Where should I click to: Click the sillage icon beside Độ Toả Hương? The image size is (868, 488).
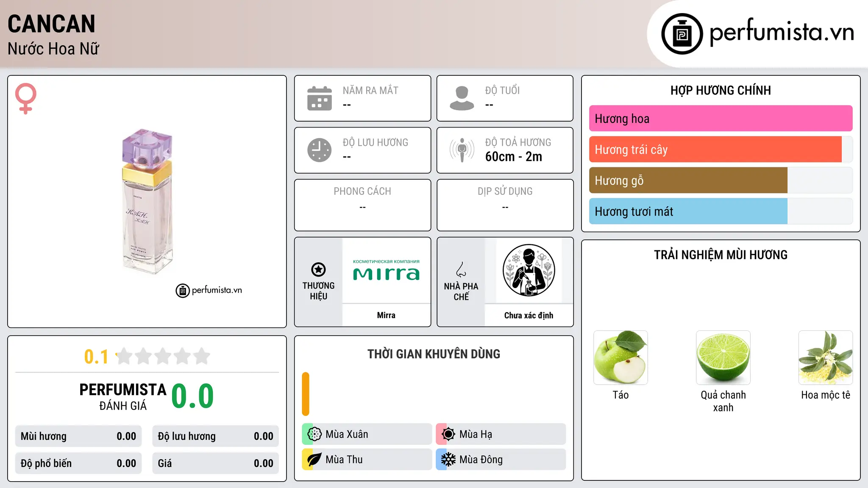click(x=462, y=150)
